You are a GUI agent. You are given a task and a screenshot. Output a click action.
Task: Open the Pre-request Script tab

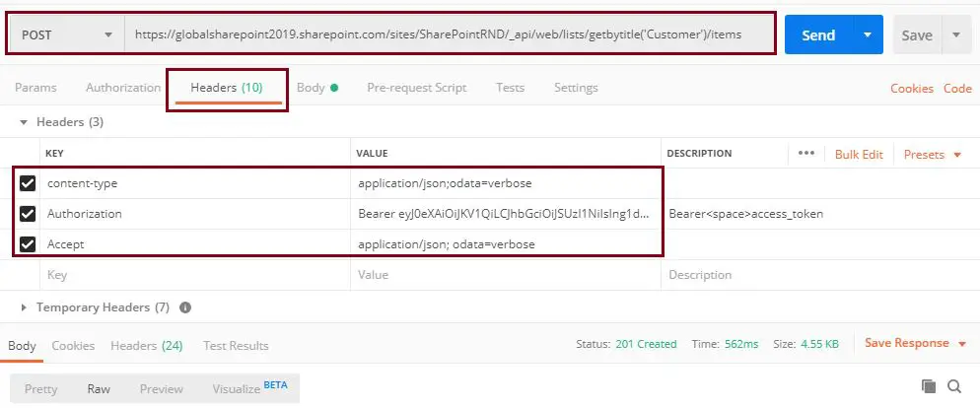point(417,88)
